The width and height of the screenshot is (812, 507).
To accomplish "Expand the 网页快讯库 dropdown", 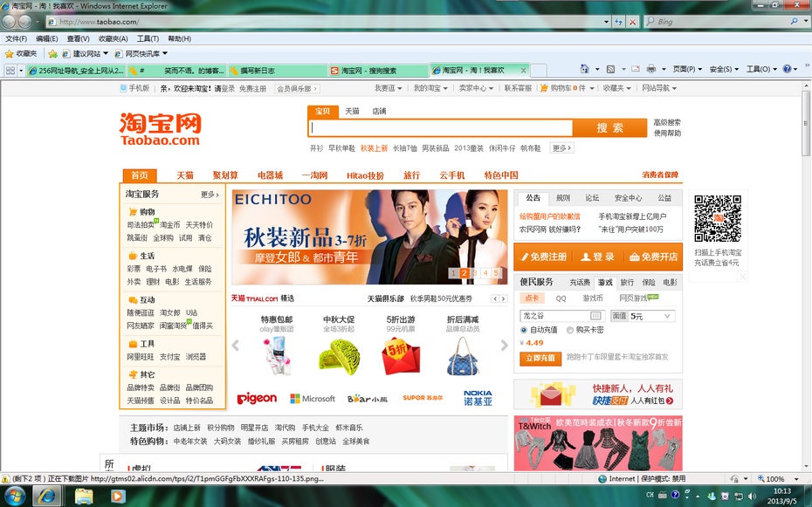I will click(x=165, y=53).
